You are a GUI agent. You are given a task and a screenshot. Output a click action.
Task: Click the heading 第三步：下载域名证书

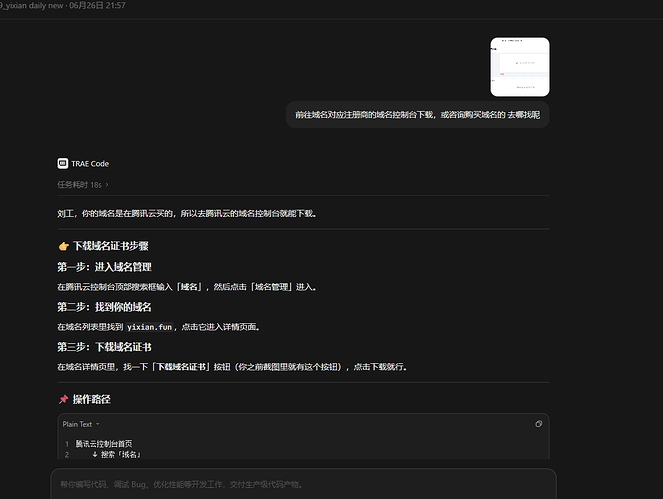pyautogui.click(x=104, y=347)
